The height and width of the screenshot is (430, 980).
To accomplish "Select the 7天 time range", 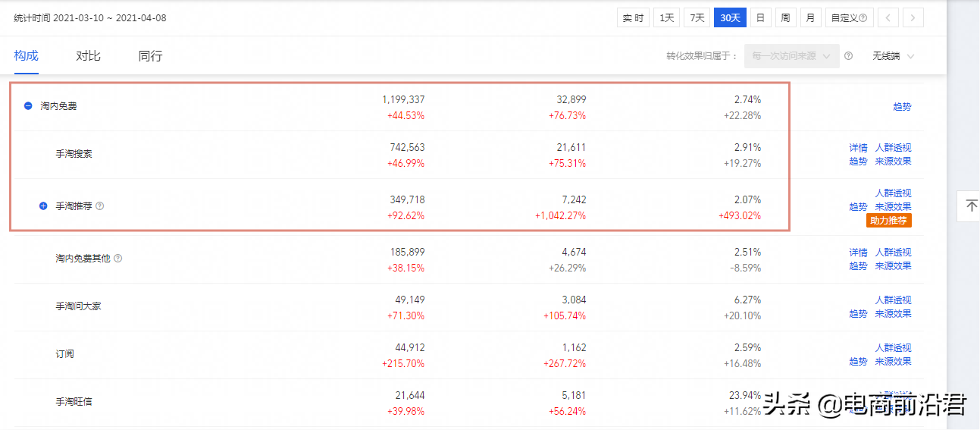I will (x=697, y=17).
